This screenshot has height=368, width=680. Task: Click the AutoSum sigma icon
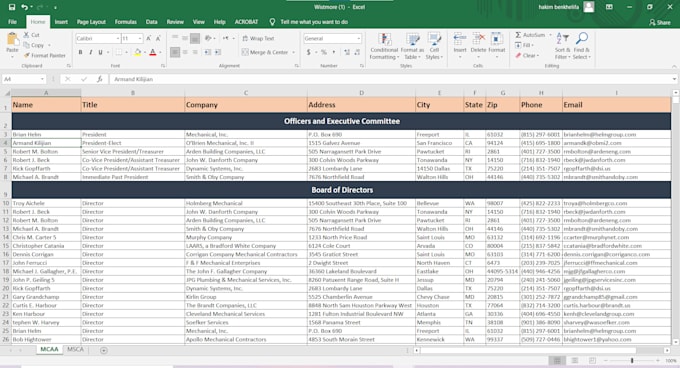tap(518, 35)
